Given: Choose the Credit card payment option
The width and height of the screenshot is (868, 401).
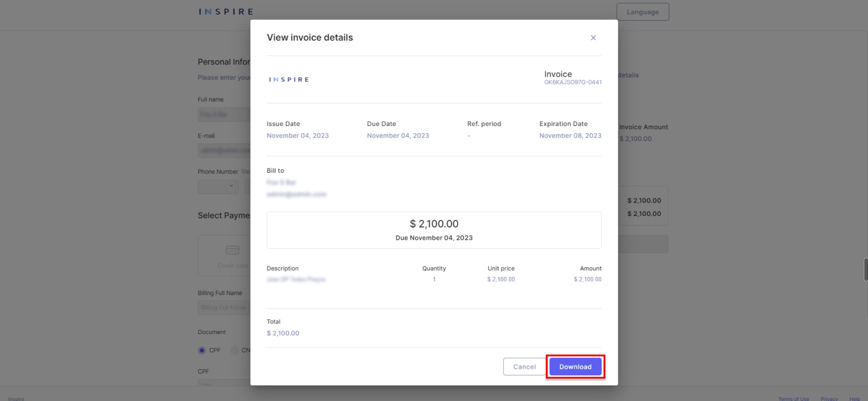Looking at the screenshot, I should coord(224,256).
